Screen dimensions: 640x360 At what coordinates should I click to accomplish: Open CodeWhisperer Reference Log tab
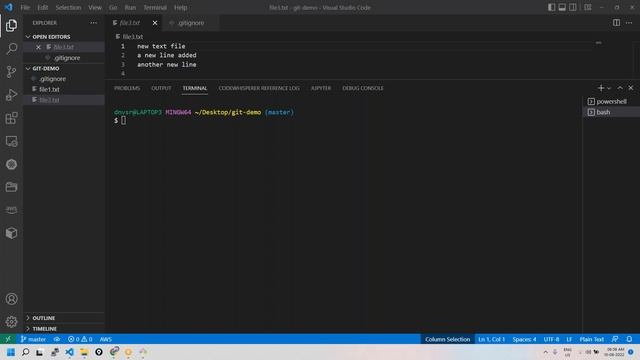(x=259, y=88)
